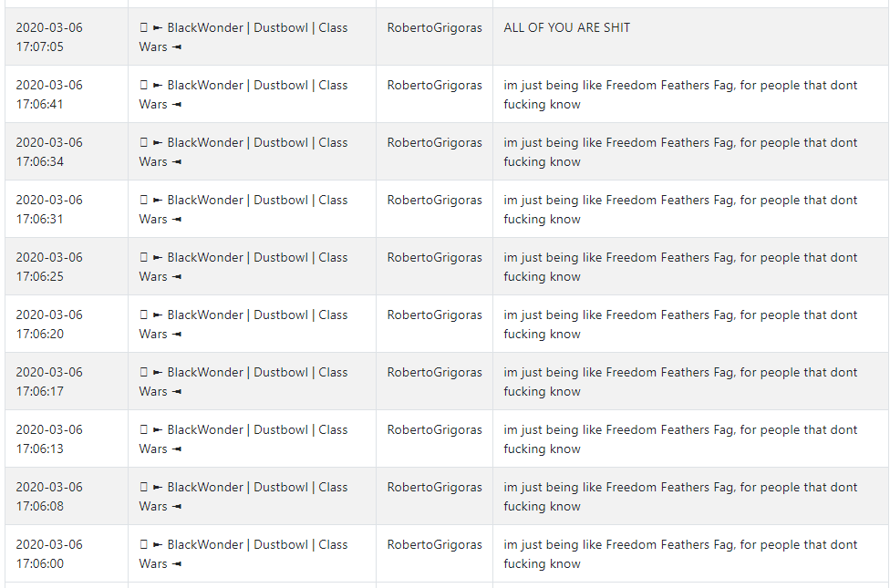Open RobertoGrigoras name in 17:06:13 row

(x=434, y=429)
